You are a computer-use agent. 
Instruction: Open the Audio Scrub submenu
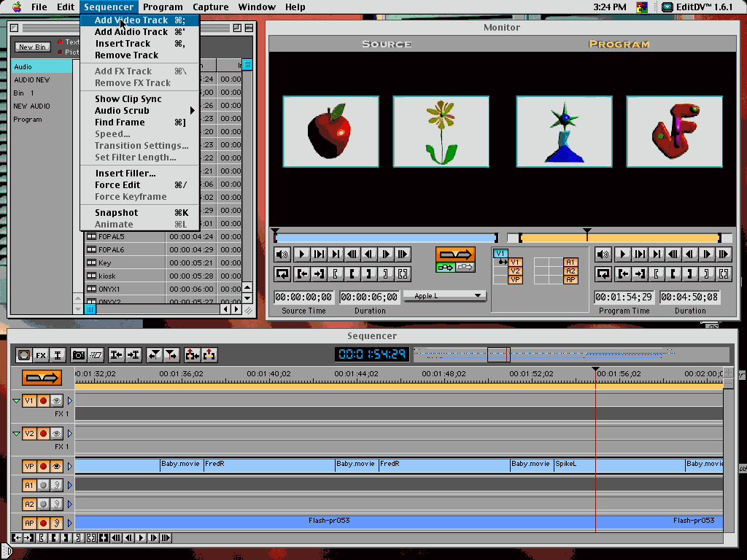click(x=139, y=111)
